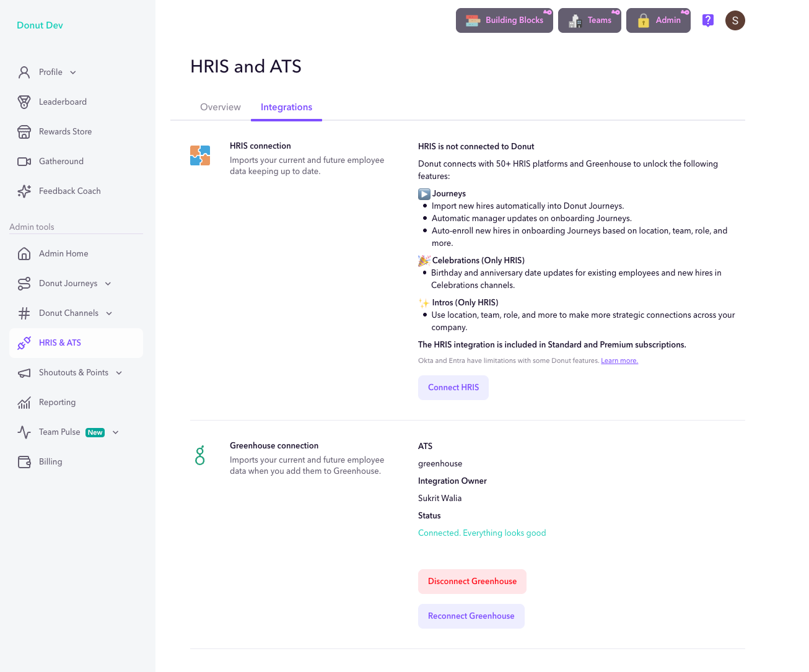The image size is (809, 672).
Task: Click the Feedback Coach sidebar label
Action: point(70,191)
